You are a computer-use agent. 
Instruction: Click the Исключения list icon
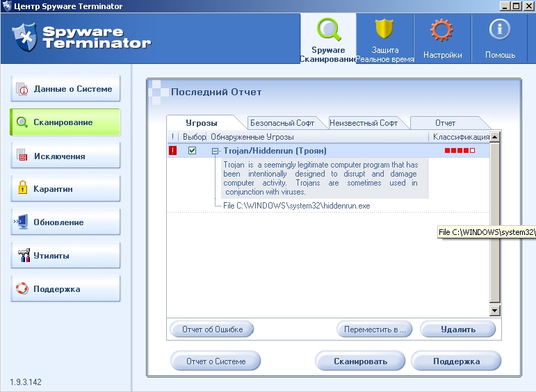point(22,156)
